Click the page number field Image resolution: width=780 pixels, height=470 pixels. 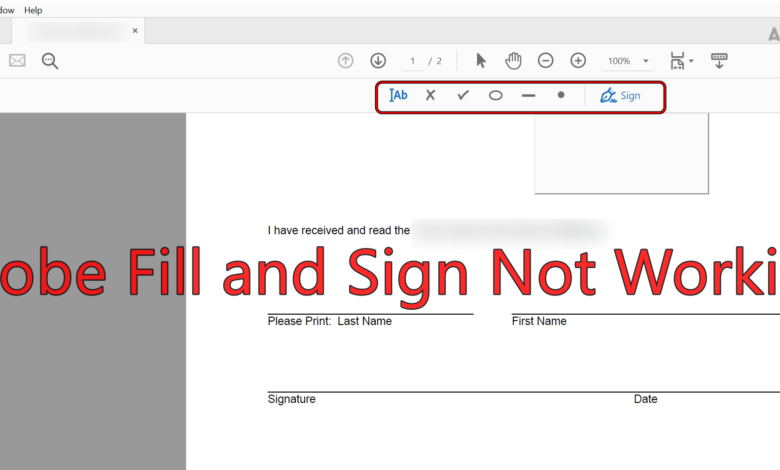pyautogui.click(x=412, y=61)
